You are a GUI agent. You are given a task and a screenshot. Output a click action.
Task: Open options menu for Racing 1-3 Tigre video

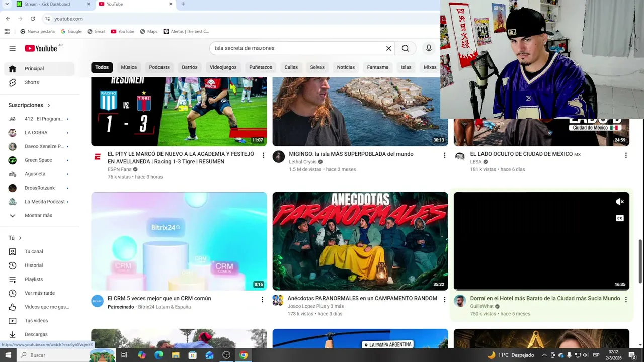(x=263, y=155)
